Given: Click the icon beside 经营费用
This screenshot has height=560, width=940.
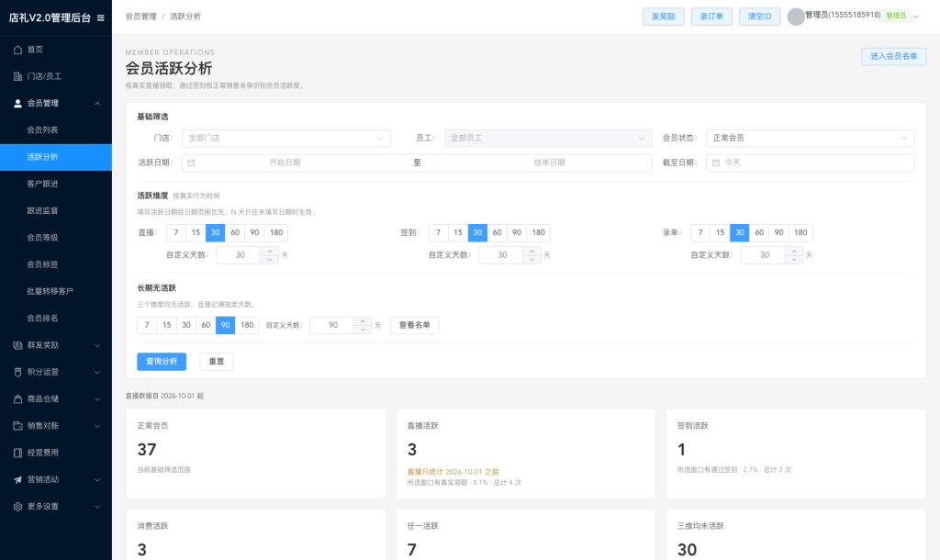Looking at the screenshot, I should click(18, 453).
